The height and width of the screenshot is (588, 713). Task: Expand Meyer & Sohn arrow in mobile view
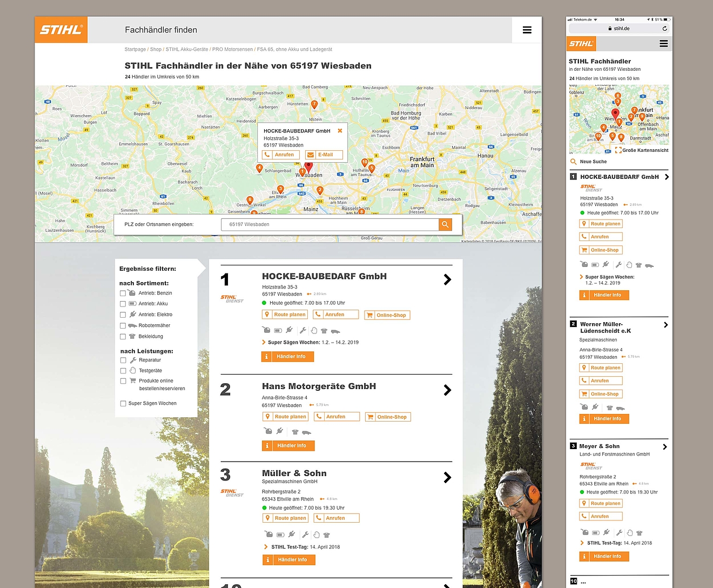[x=665, y=447]
